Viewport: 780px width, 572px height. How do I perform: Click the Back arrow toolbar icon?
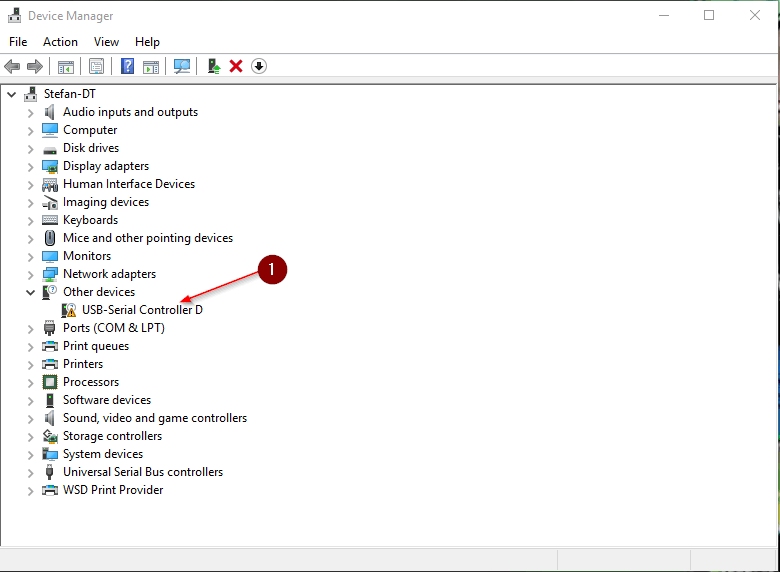[12, 66]
